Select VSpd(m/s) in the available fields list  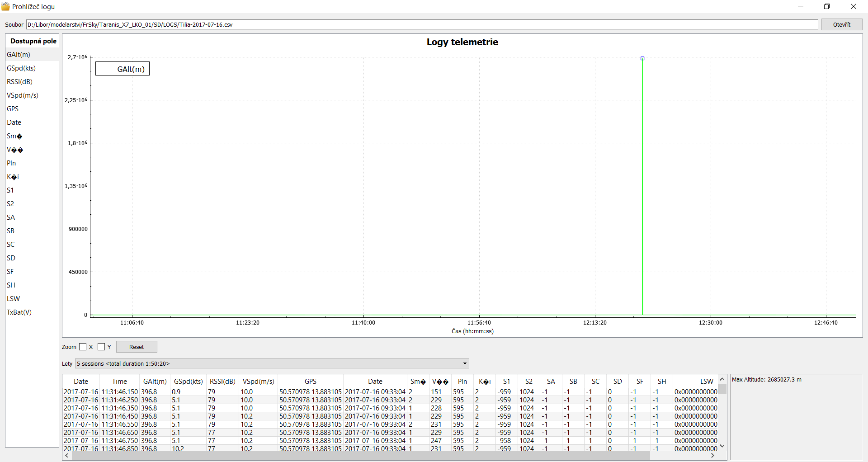[32, 95]
